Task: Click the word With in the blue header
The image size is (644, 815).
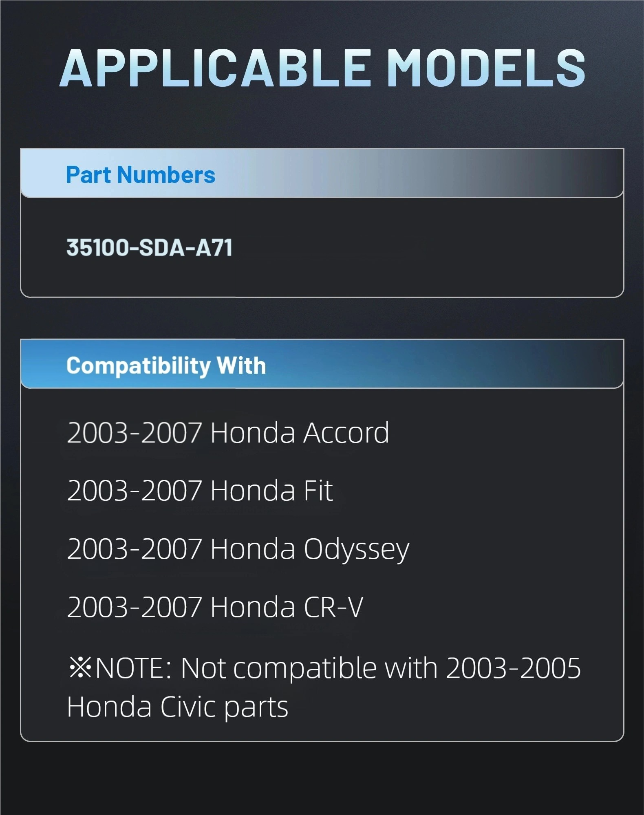Action: [241, 366]
